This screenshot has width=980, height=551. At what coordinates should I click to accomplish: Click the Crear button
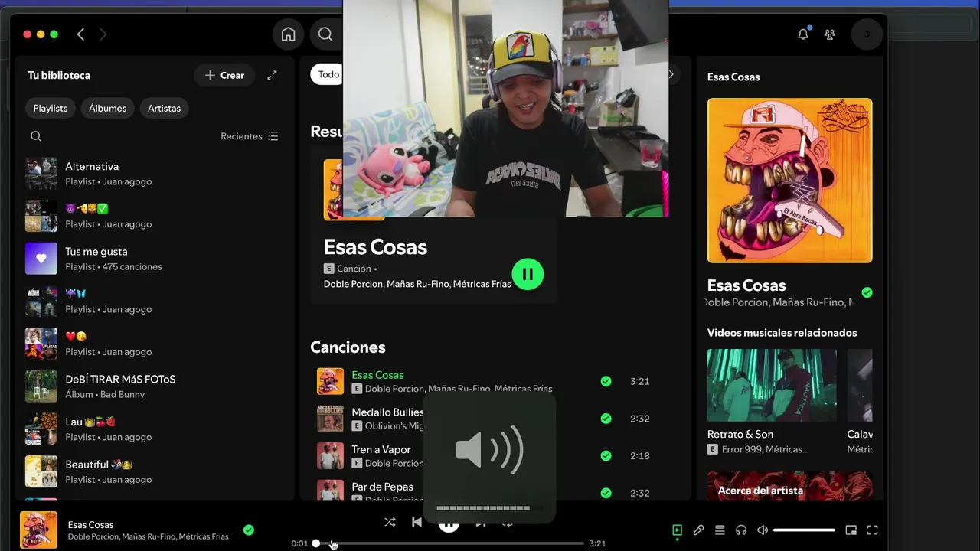coord(224,75)
